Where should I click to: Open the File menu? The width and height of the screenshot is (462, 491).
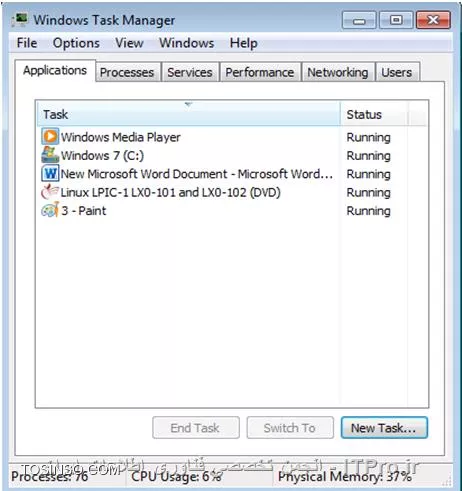27,43
